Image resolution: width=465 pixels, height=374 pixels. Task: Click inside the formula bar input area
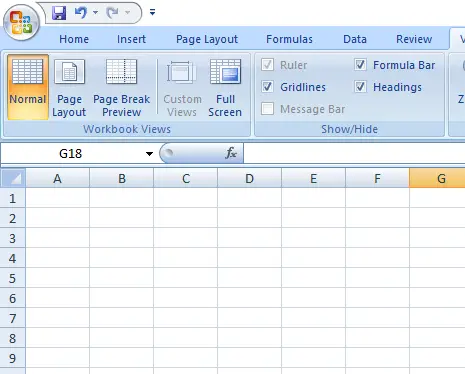[354, 153]
